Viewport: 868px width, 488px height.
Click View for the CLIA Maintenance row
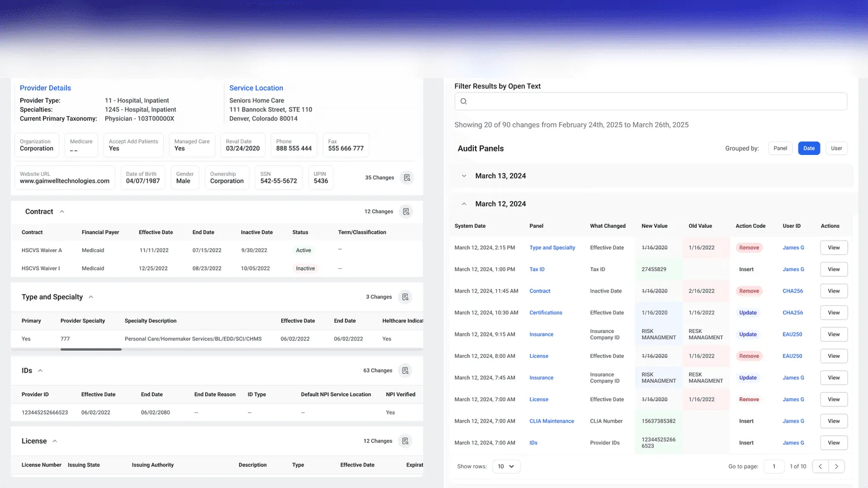point(834,421)
